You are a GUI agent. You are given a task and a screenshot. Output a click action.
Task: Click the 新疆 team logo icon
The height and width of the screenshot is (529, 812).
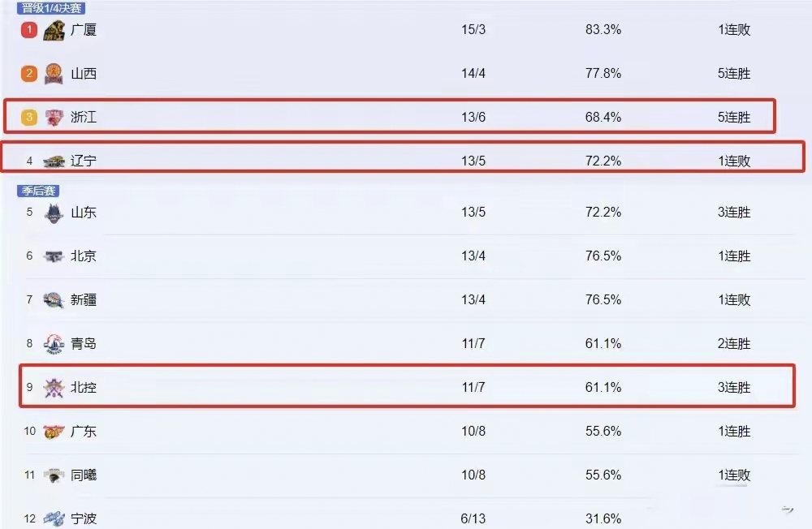click(x=54, y=300)
